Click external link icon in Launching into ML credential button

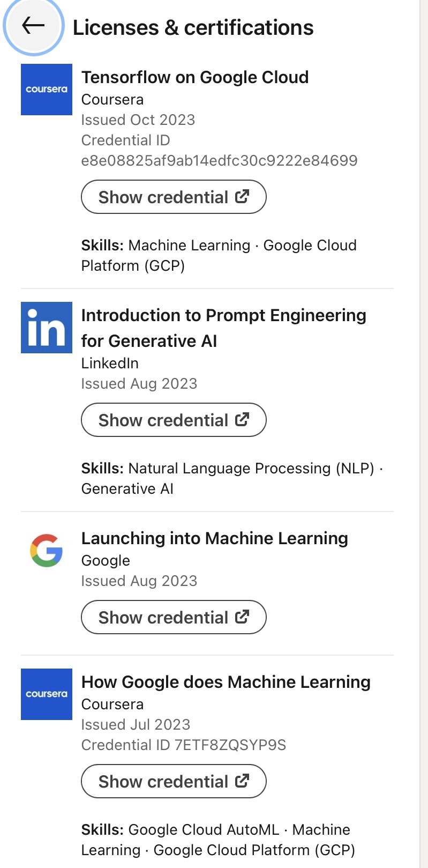coord(242,617)
